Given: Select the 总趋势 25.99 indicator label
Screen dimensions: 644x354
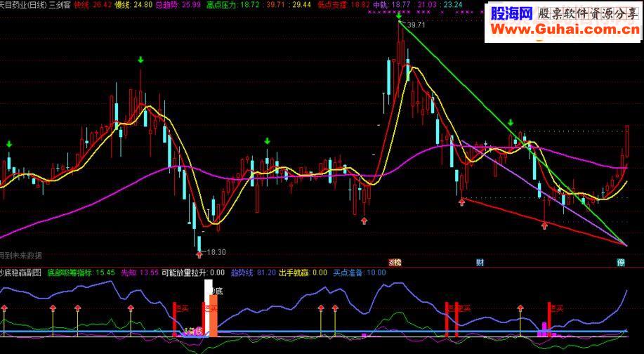Looking at the screenshot, I should [178, 4].
